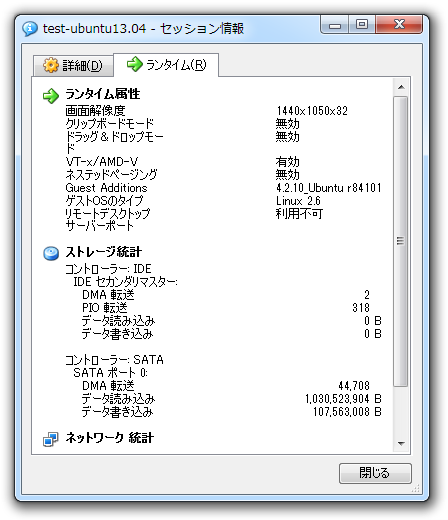Click the VT-x/AMD-V label

point(102,162)
